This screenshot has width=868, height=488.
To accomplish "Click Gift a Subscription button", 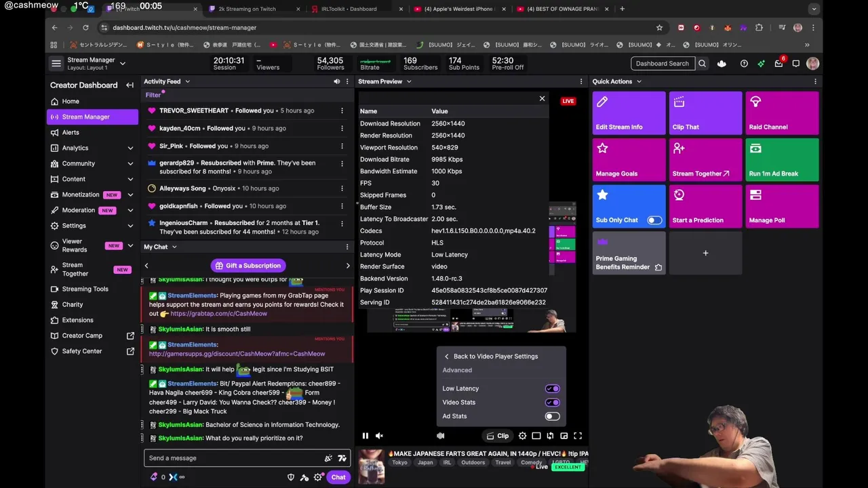I will 248,266.
